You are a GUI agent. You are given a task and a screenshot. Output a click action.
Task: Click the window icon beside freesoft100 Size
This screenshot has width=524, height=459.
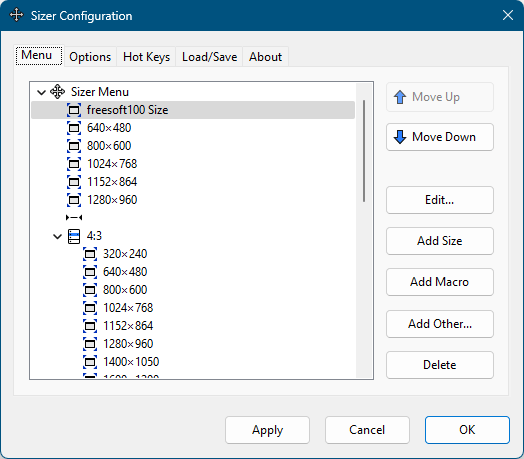(74, 110)
